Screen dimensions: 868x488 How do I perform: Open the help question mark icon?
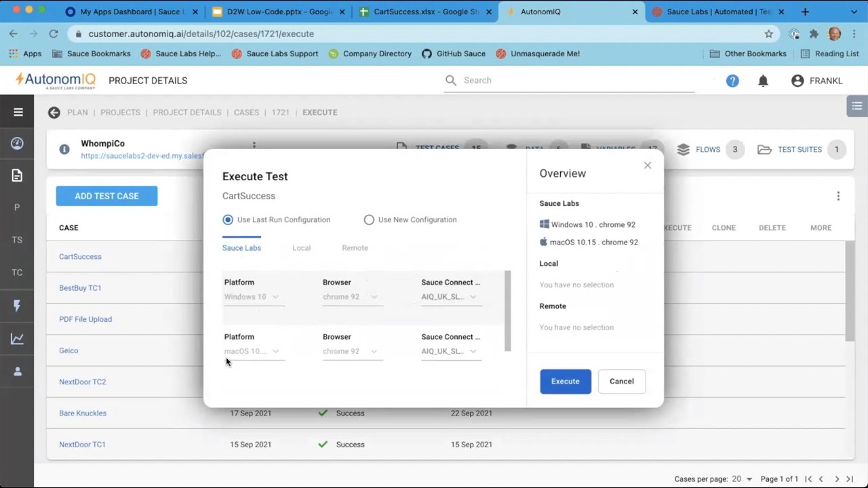732,81
